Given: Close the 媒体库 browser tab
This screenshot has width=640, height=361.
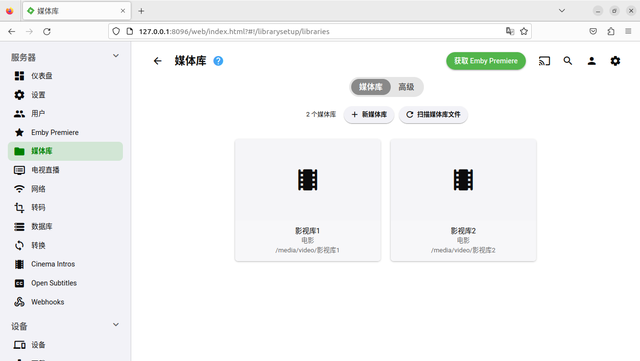Looking at the screenshot, I should pyautogui.click(x=123, y=11).
